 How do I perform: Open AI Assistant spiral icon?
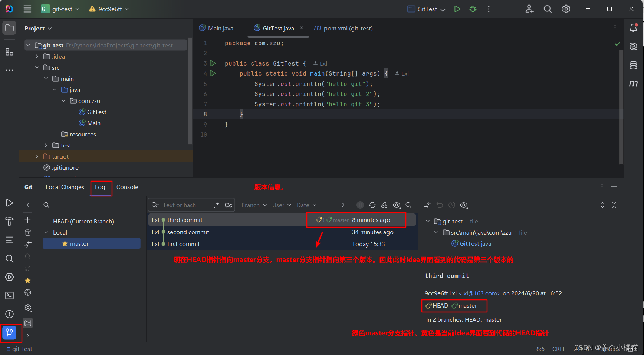click(634, 46)
